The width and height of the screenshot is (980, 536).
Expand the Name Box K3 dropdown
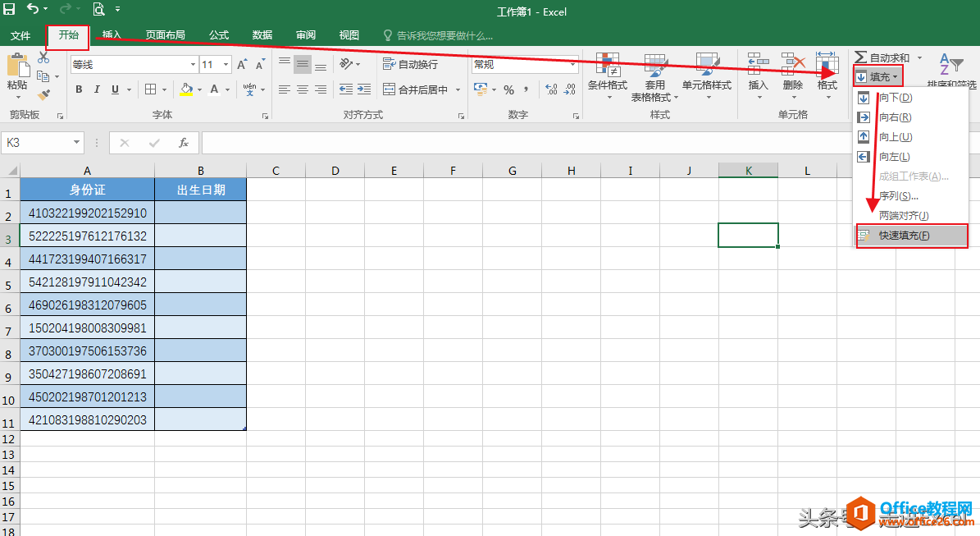76,143
